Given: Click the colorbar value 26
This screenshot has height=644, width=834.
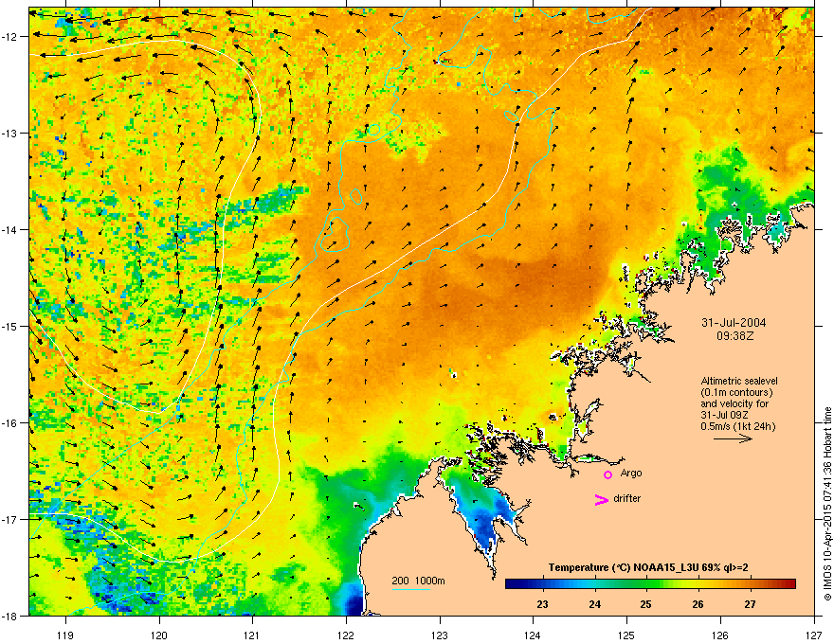Looking at the screenshot, I should coord(698,604).
